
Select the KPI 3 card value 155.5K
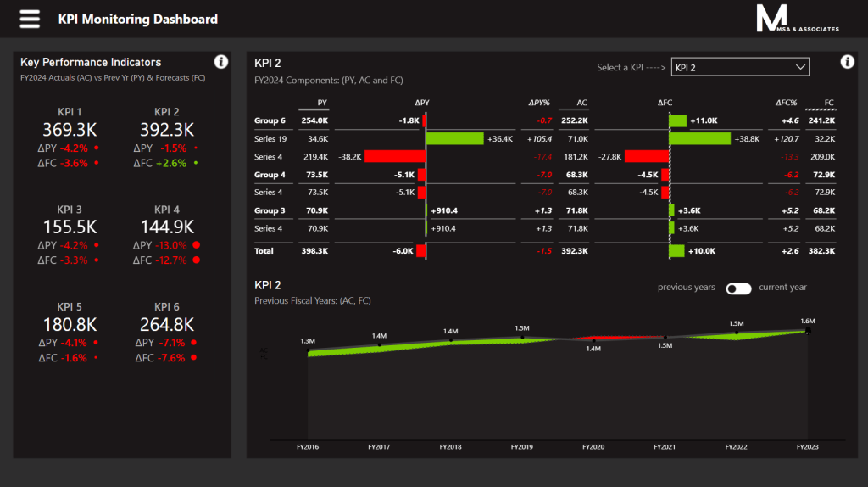[70, 227]
